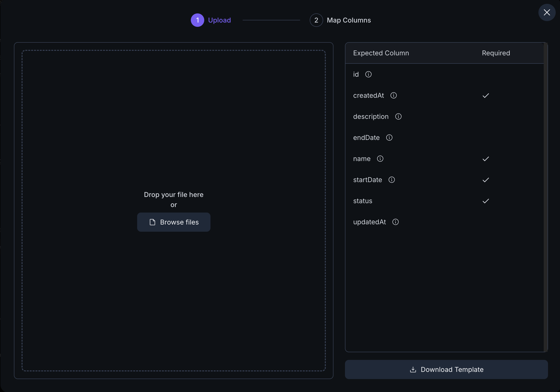This screenshot has width=560, height=392.
Task: Toggle the required checkmark for name
Action: [x=486, y=159]
